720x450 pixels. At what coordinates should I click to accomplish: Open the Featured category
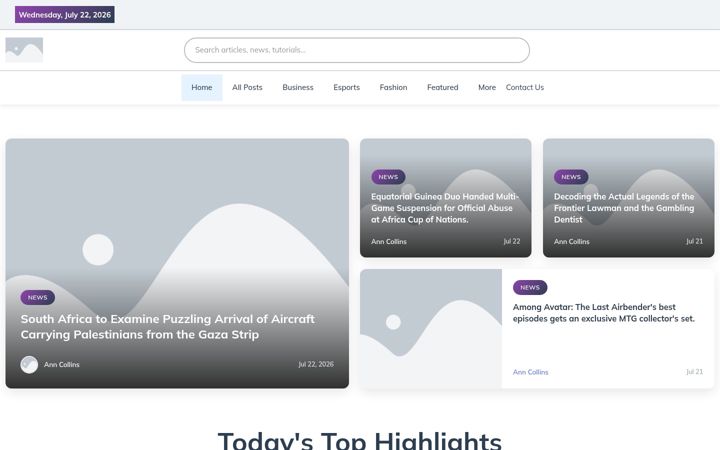442,87
